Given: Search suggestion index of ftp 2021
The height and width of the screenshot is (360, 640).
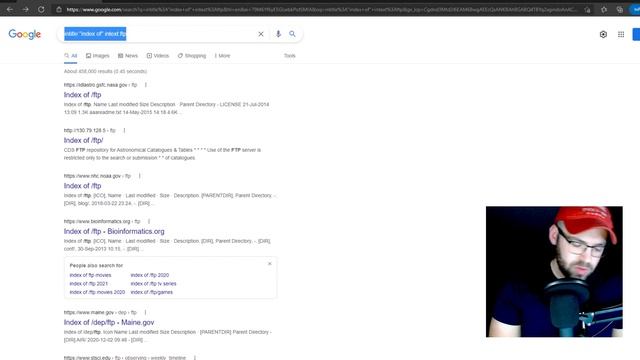Looking at the screenshot, I should coord(89,284).
